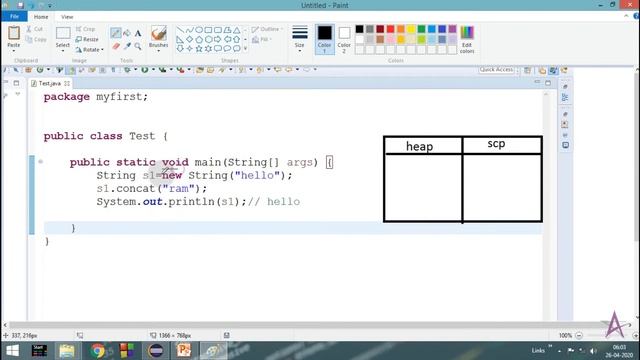Click the Brushes tool button
The width and height of the screenshot is (640, 360).
[158, 36]
